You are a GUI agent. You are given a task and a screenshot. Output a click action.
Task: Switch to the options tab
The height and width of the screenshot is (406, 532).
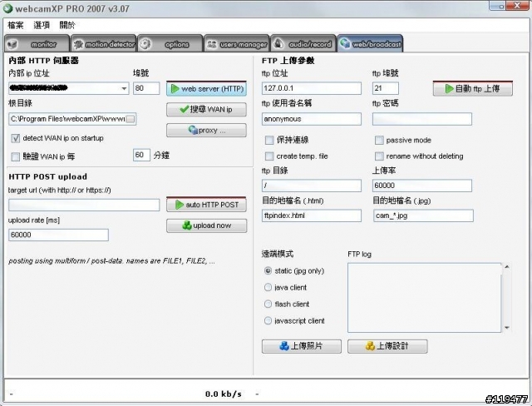170,44
